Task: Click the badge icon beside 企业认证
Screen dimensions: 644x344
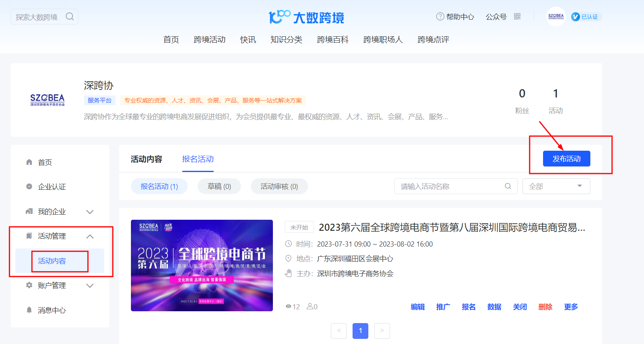Action: 29,187
